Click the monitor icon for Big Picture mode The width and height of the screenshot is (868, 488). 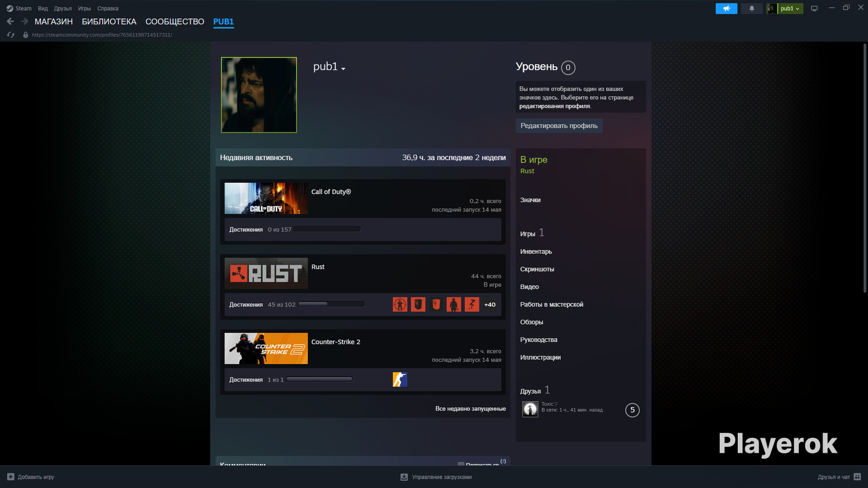click(814, 8)
